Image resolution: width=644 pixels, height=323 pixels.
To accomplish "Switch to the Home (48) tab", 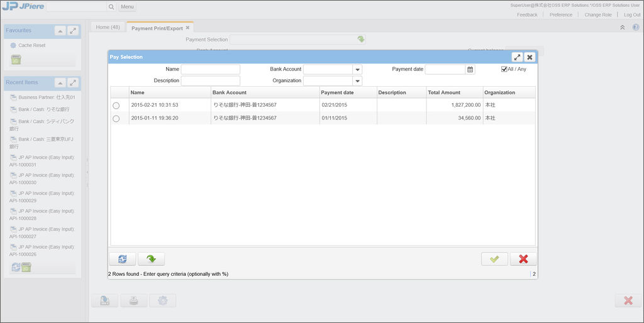I will 108,27.
